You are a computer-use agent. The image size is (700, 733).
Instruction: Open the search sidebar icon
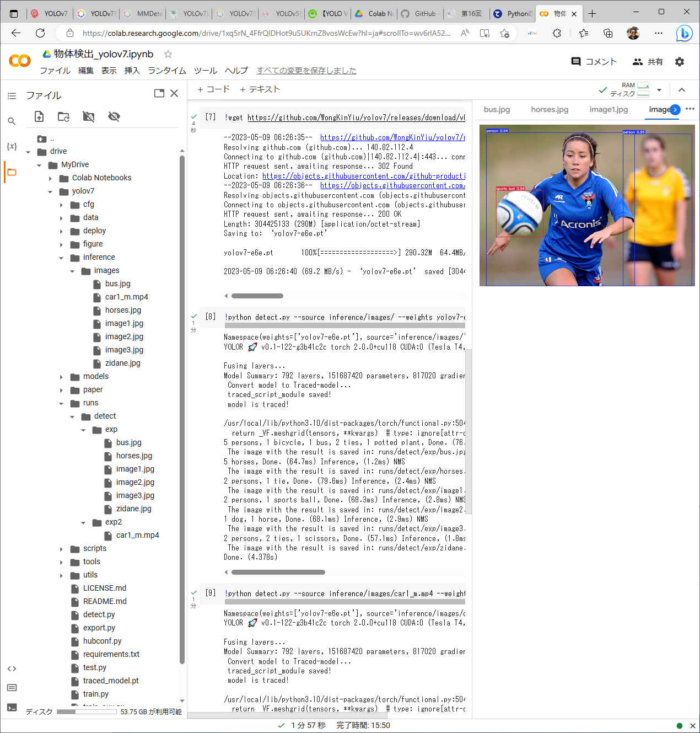click(12, 121)
